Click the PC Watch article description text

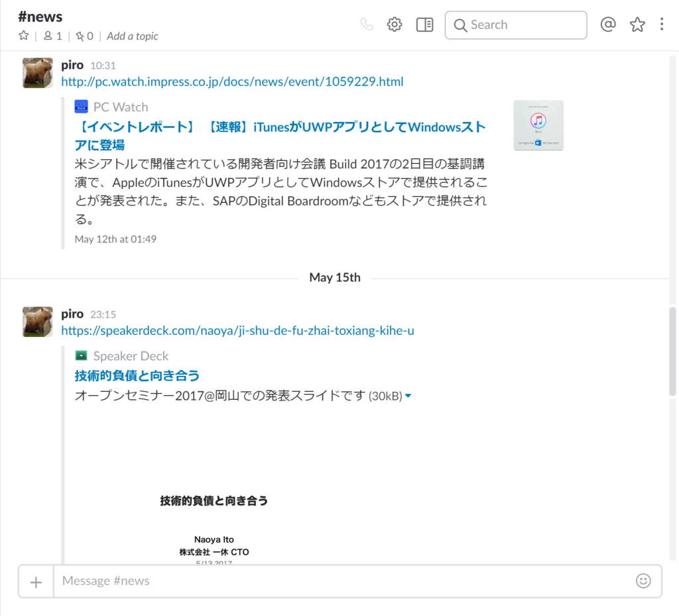pos(281,192)
